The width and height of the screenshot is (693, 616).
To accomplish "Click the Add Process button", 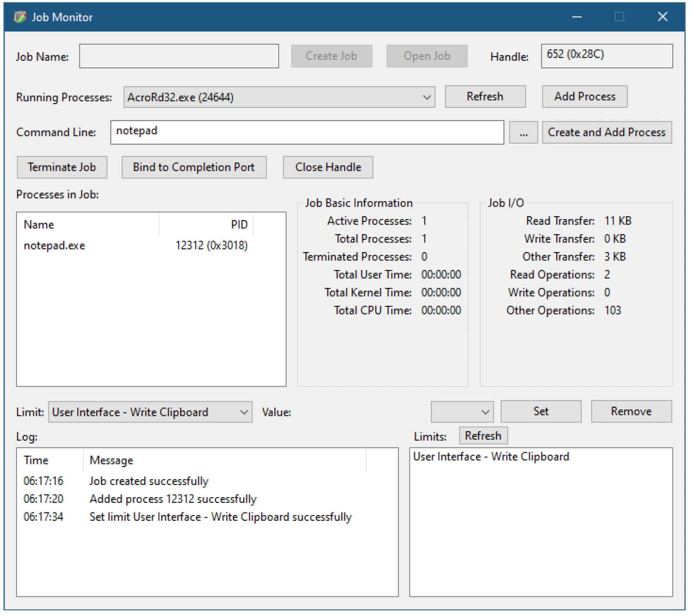I will [x=585, y=97].
